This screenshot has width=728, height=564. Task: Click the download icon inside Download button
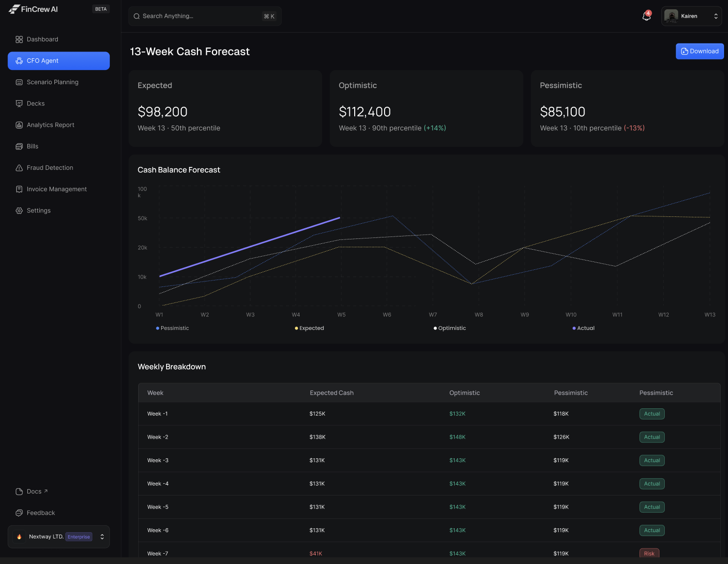(684, 51)
